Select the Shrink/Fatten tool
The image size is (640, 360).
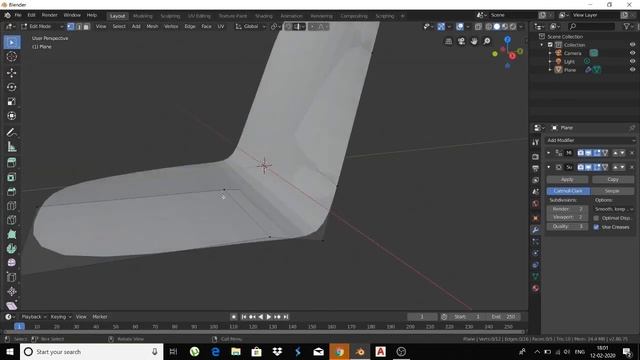coord(11,291)
